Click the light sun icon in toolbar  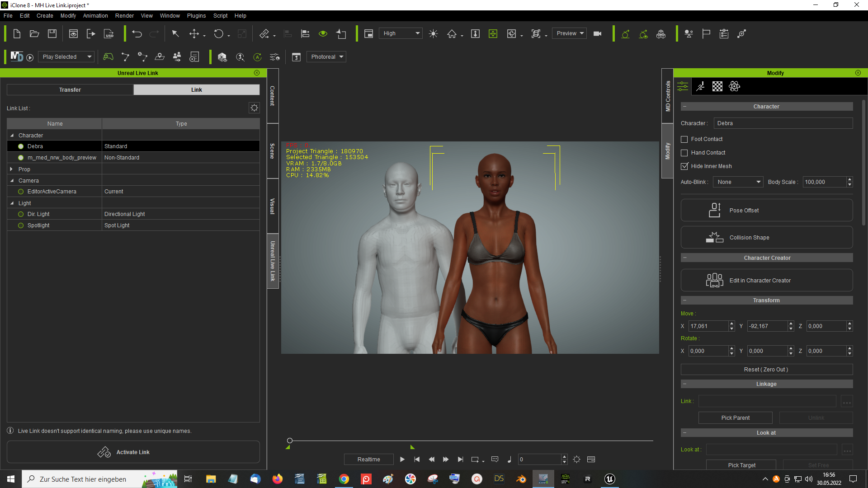pyautogui.click(x=433, y=33)
